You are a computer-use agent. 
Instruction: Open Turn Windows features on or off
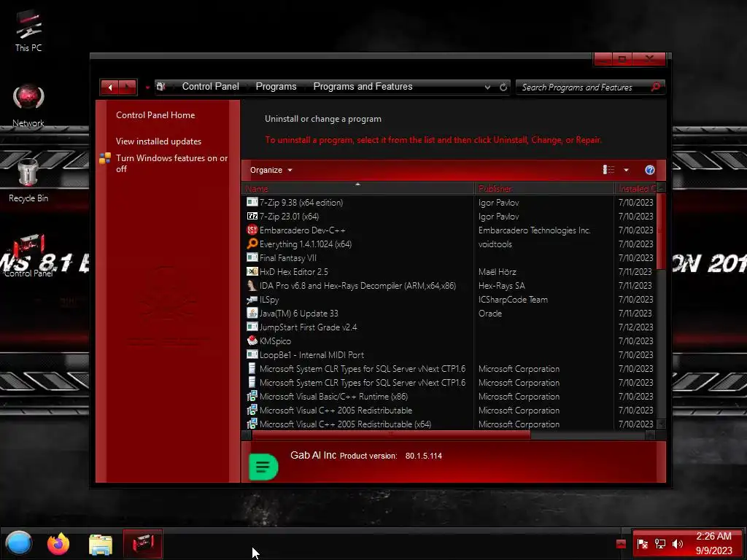click(x=171, y=163)
